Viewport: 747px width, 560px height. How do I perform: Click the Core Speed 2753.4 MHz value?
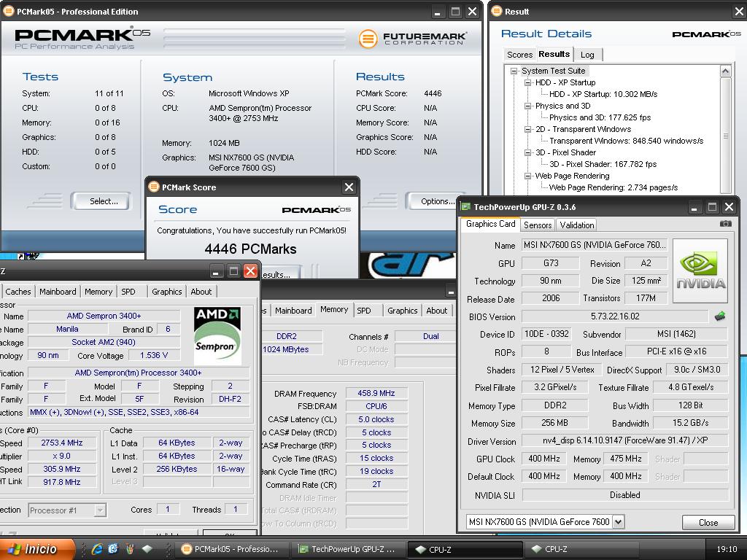point(62,443)
